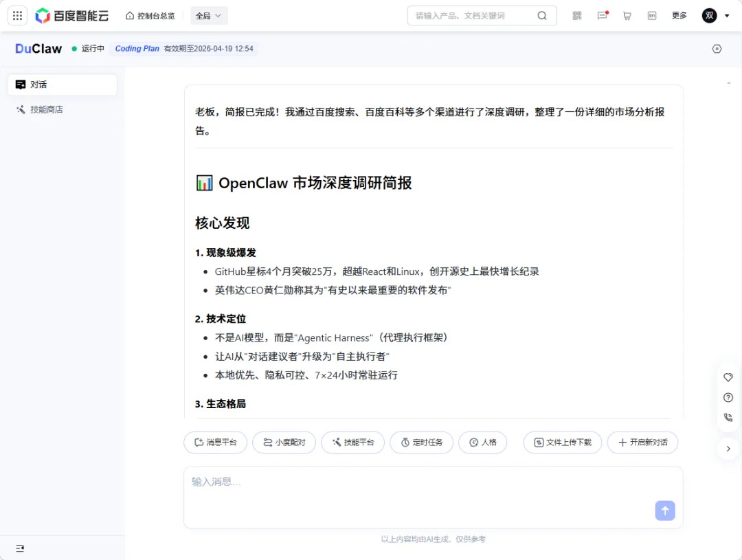Click the heart favorites icon on right panel
This screenshot has width=742, height=560.
coord(728,377)
